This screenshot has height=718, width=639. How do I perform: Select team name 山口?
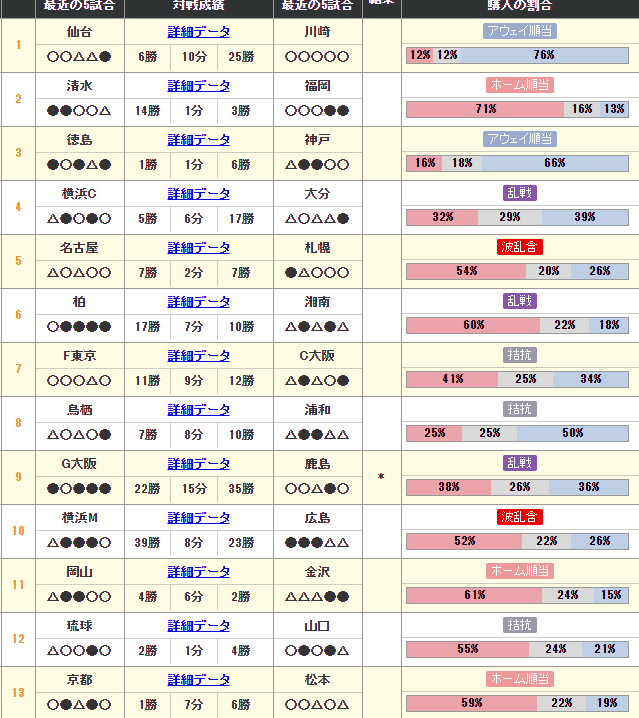pos(317,626)
